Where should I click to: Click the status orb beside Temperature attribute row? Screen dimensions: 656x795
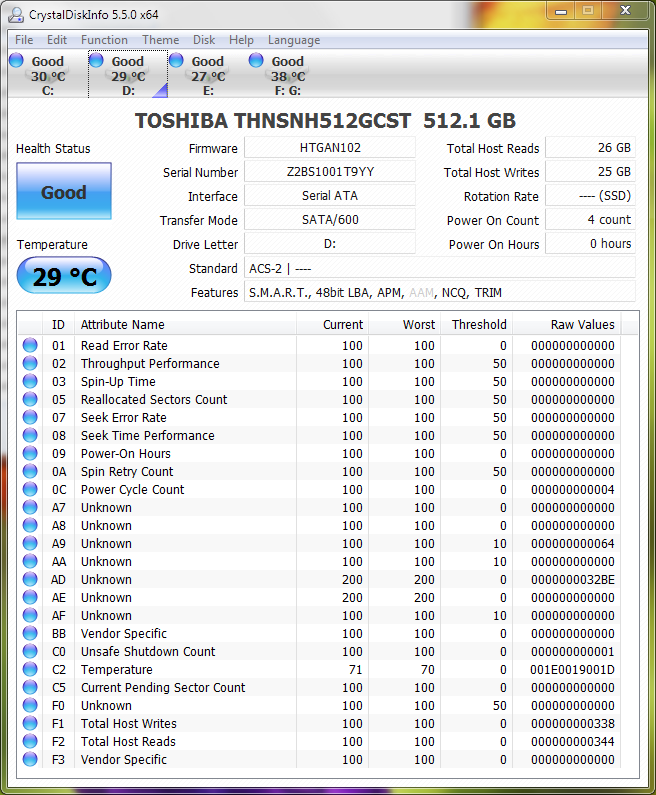click(30, 670)
